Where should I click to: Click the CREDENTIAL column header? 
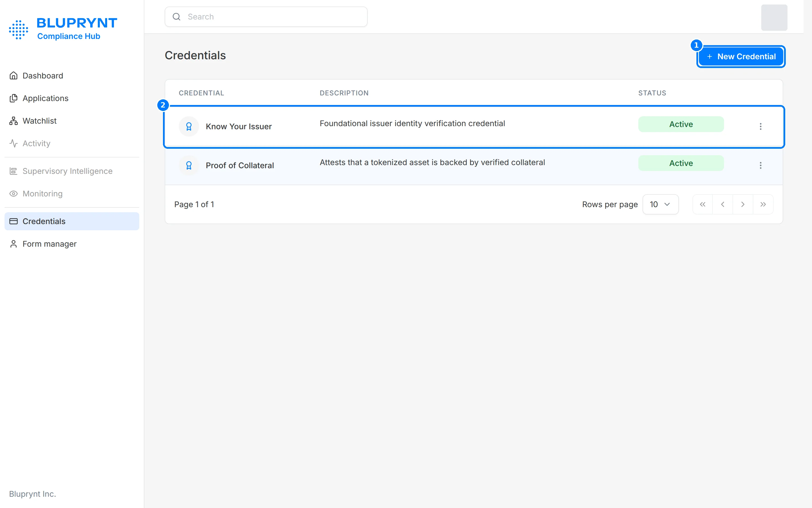tap(201, 93)
